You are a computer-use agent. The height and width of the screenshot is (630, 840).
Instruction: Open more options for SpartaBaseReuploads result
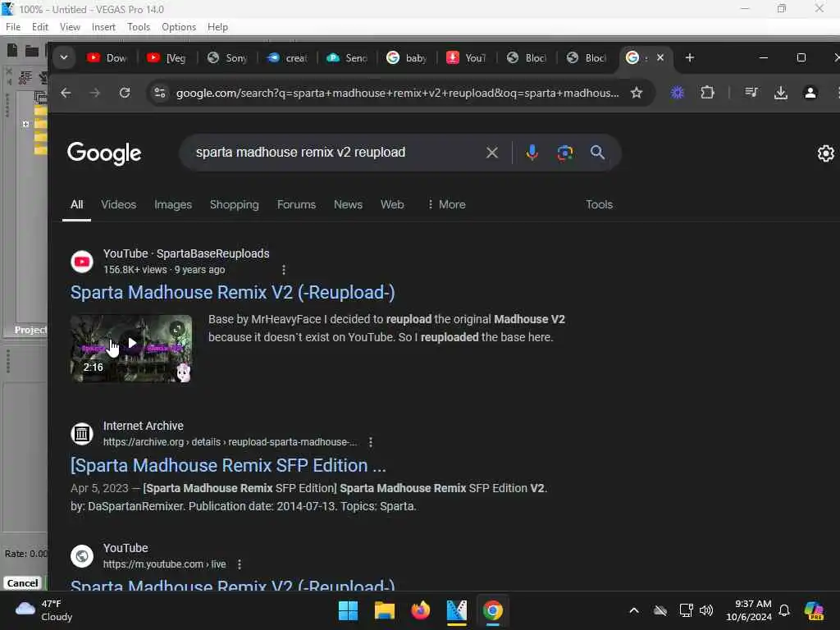point(284,269)
